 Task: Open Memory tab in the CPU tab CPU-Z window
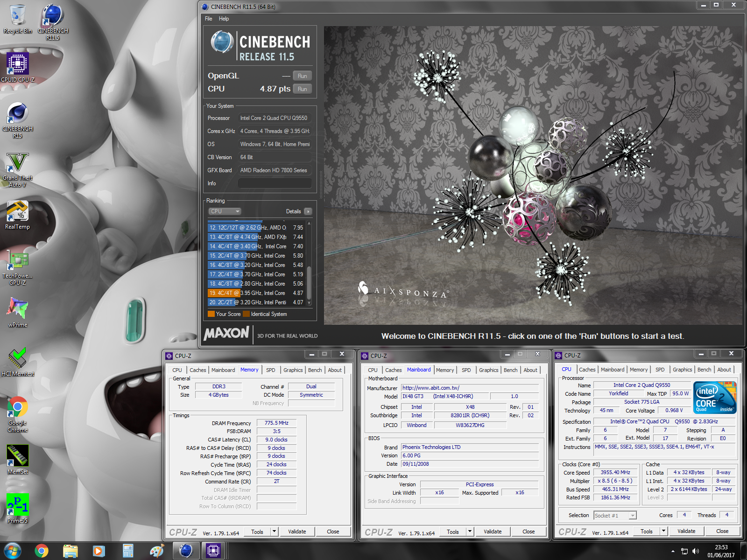(638, 370)
